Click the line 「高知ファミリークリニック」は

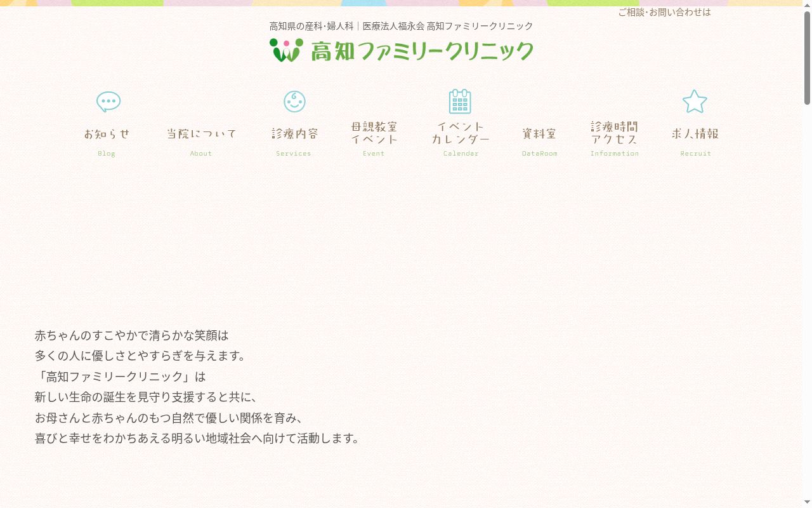[x=121, y=377]
